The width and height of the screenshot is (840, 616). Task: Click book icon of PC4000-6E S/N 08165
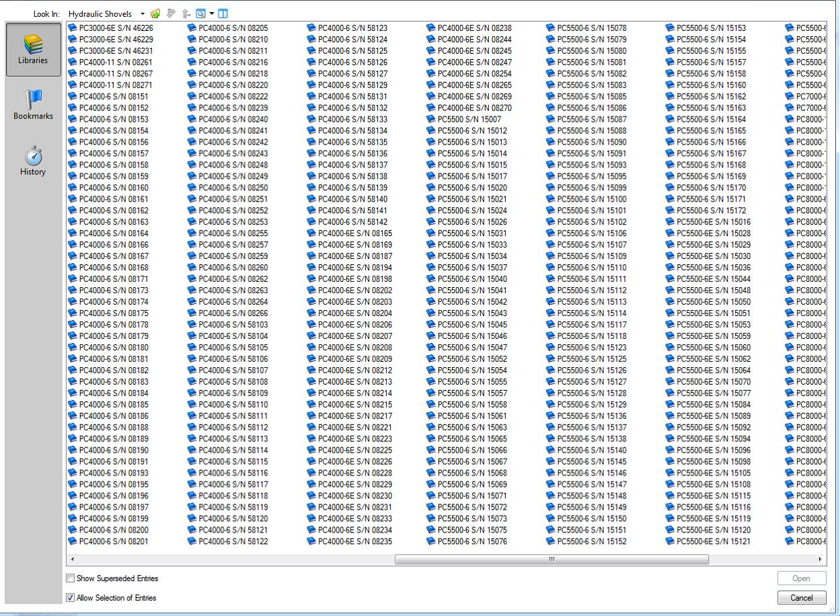[312, 233]
